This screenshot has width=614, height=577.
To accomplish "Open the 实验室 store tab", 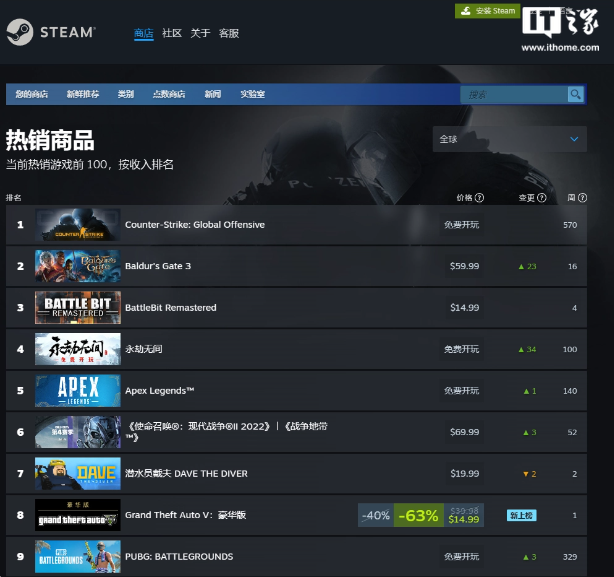I will click(x=253, y=94).
